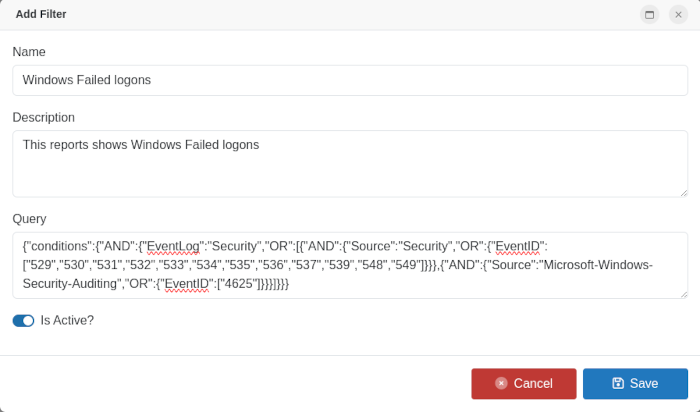This screenshot has height=412, width=700.
Task: Place cursor in the Query text area
Action: [350, 265]
